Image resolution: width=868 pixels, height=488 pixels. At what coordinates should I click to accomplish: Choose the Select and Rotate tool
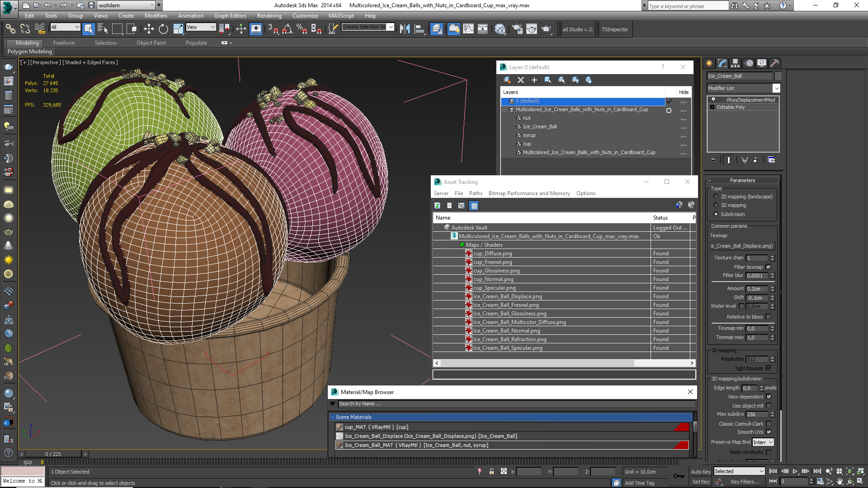(163, 29)
